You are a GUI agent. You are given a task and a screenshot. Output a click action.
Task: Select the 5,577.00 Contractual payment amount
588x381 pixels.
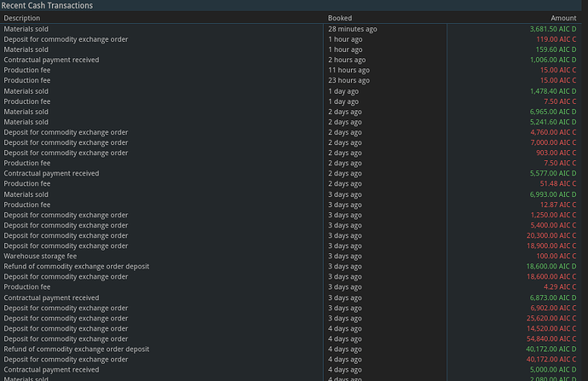tap(552, 173)
